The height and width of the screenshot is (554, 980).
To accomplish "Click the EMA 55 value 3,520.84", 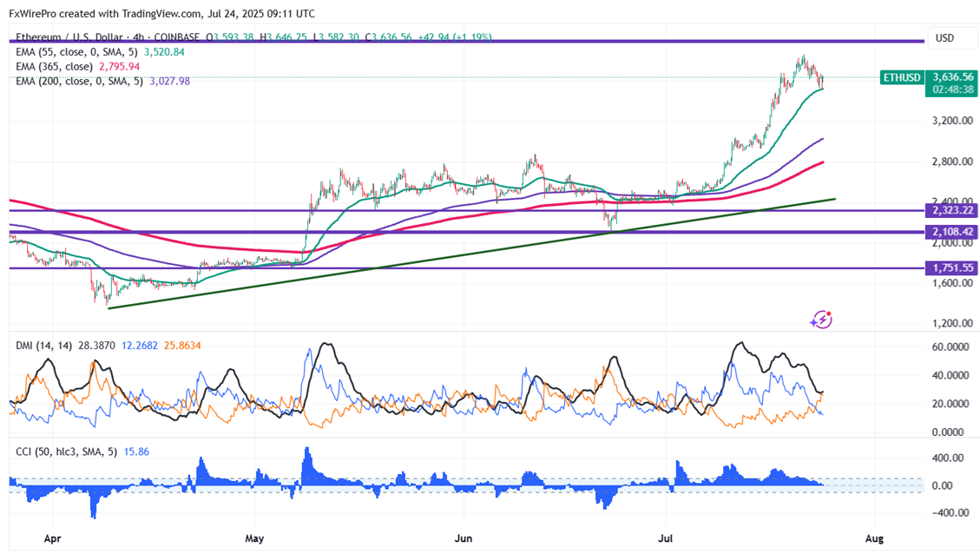I will point(164,52).
